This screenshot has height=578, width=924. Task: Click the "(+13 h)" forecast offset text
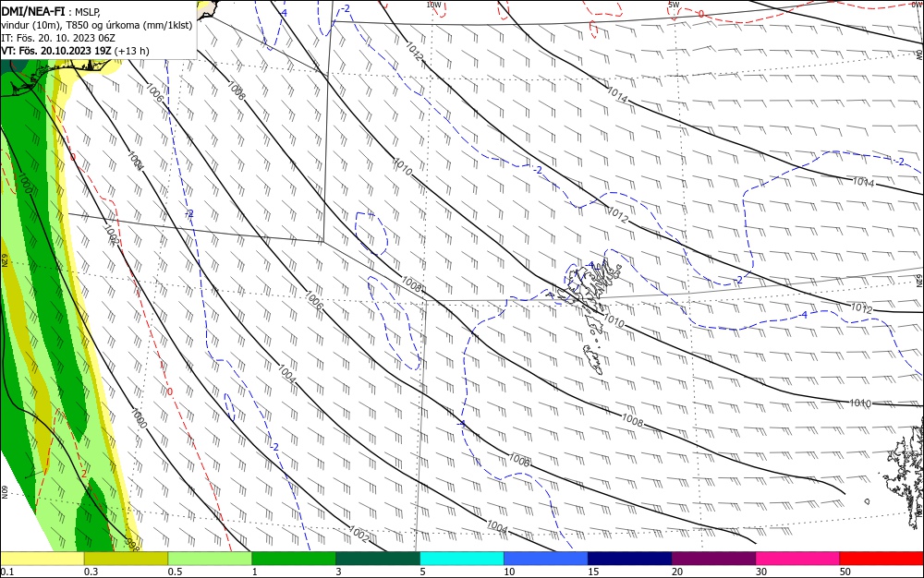[x=131, y=51]
